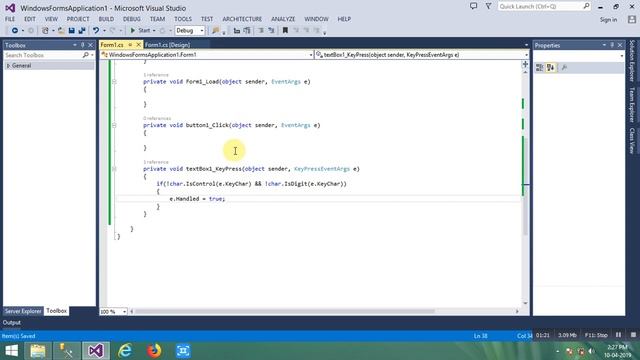Image resolution: width=640 pixels, height=360 pixels.
Task: Open Firefox from the taskbar
Action: [154, 351]
